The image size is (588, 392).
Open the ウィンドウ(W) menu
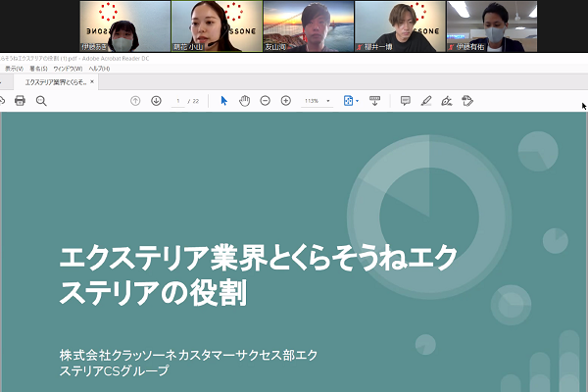coord(68,69)
